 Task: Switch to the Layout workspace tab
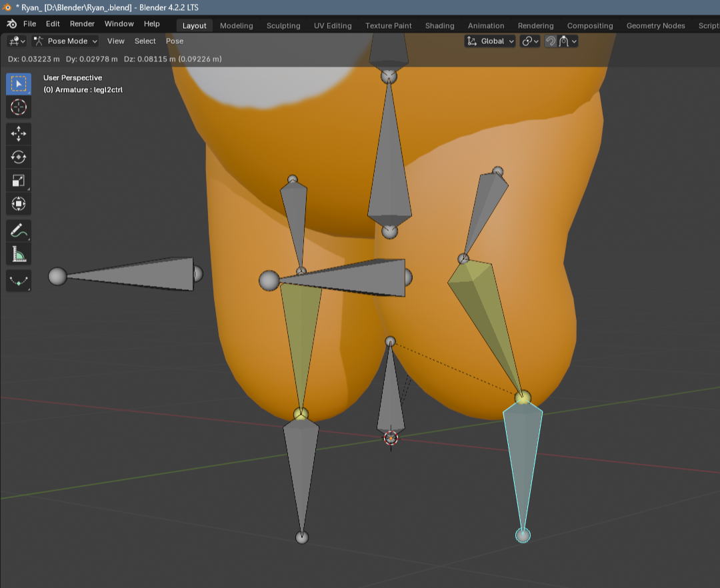tap(194, 26)
